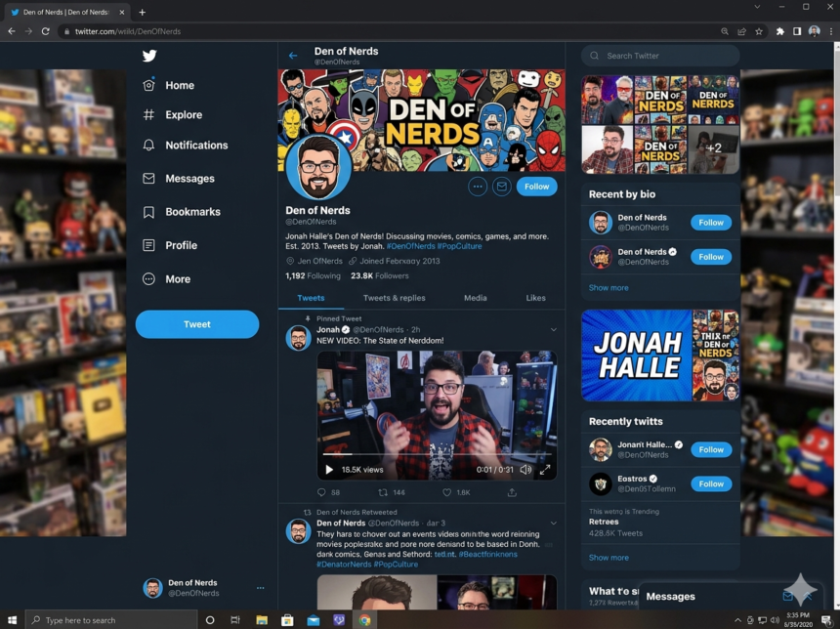The width and height of the screenshot is (840, 629).
Task: Open browser extensions puzzle icon
Action: coord(780,31)
